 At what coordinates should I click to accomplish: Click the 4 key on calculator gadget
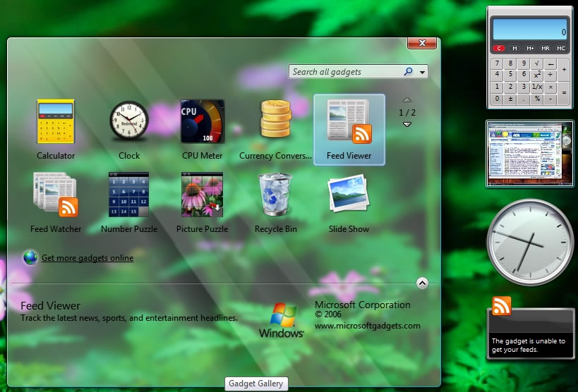pos(497,75)
